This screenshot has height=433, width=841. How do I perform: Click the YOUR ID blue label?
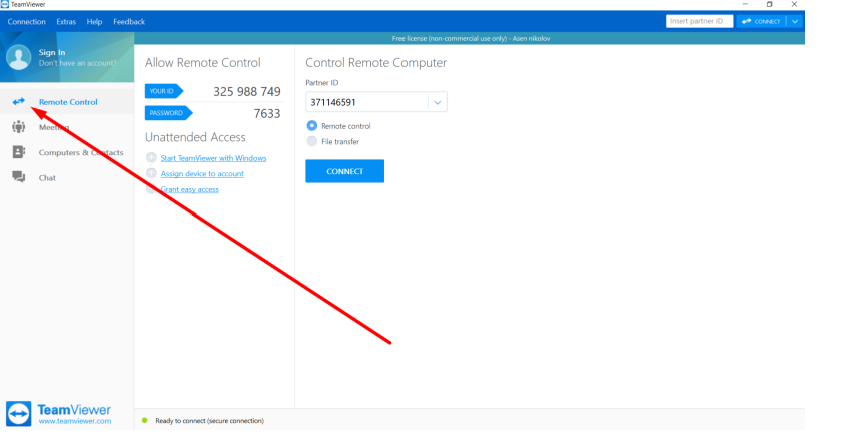click(164, 91)
